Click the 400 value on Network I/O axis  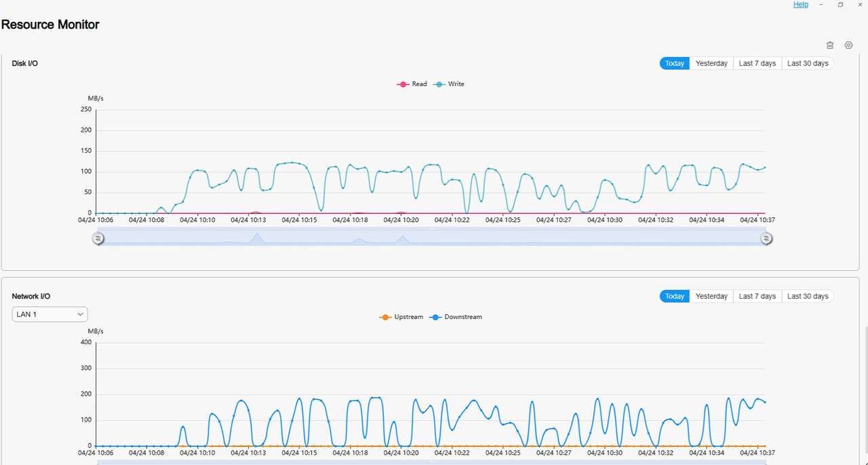point(86,342)
